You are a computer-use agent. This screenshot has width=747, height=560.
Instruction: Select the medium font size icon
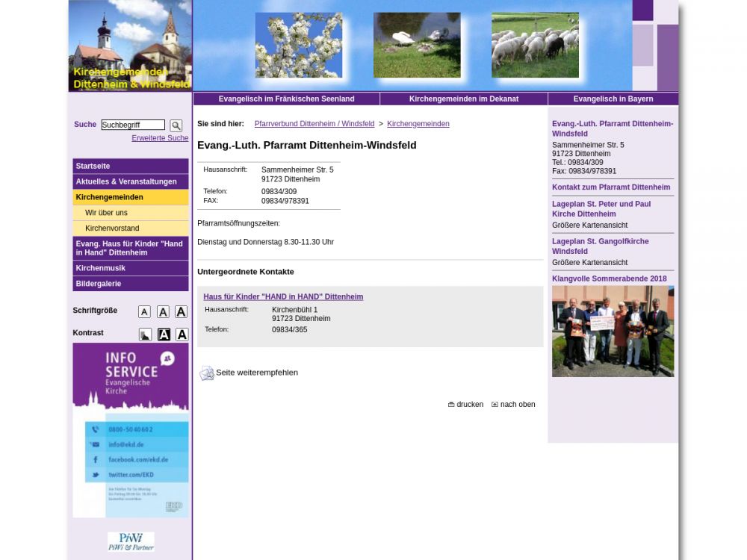(163, 312)
